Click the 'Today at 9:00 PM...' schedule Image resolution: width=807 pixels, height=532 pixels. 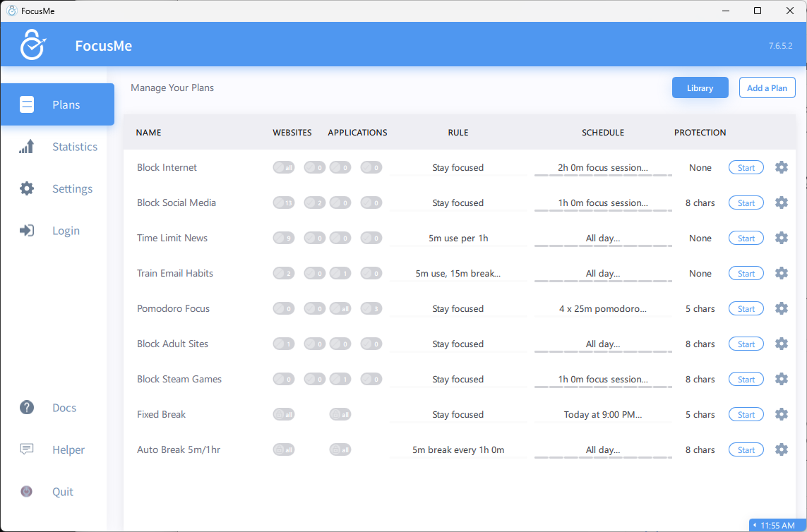click(603, 414)
